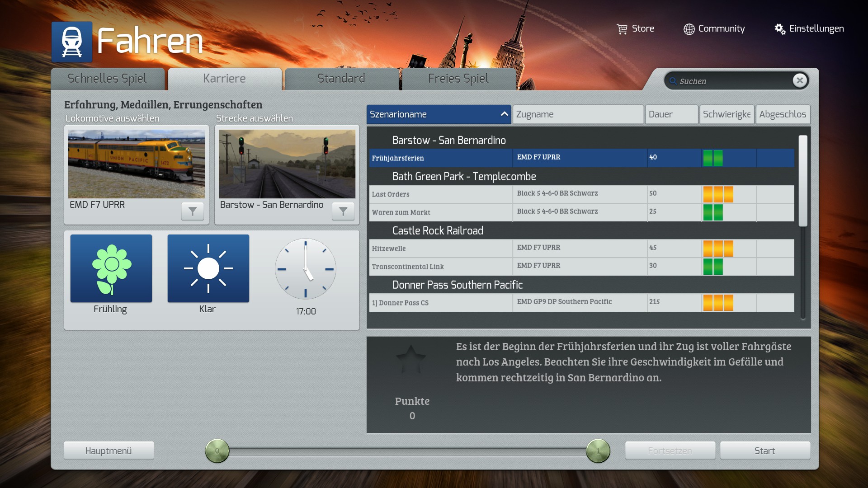The image size is (868, 488).
Task: Toggle Szenarioname column sort arrow
Action: pyautogui.click(x=504, y=114)
